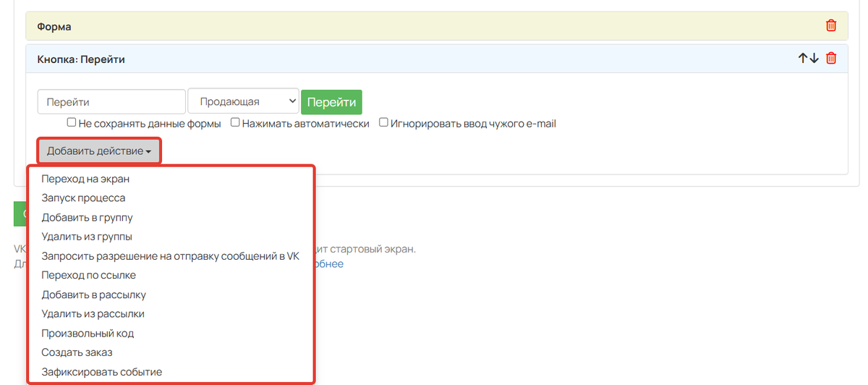This screenshot has width=868, height=385.
Task: Move the button block up with up arrow
Action: click(803, 59)
